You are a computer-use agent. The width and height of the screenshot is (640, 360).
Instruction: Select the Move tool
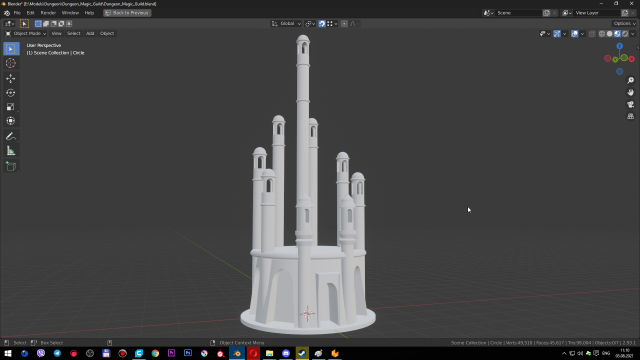pyautogui.click(x=11, y=78)
